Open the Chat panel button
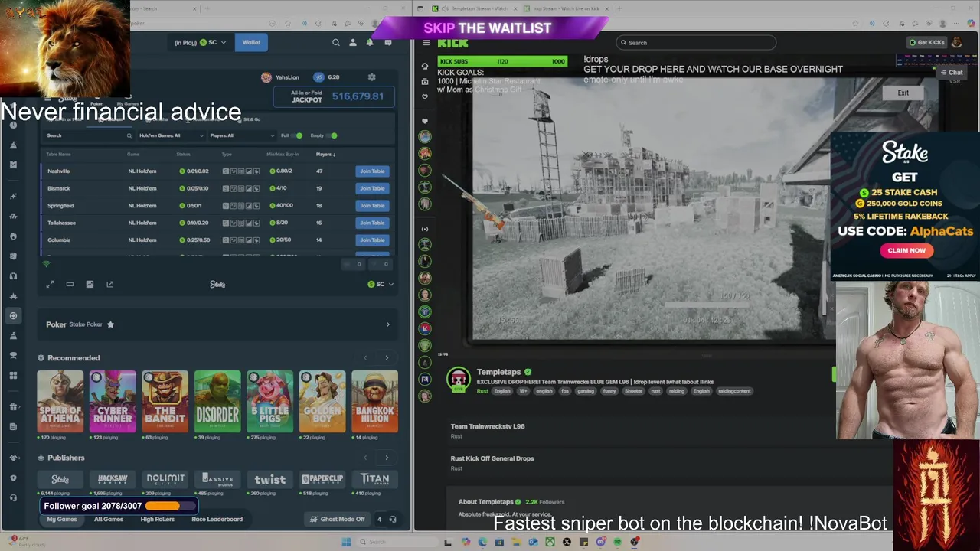The height and width of the screenshot is (551, 980). click(952, 73)
